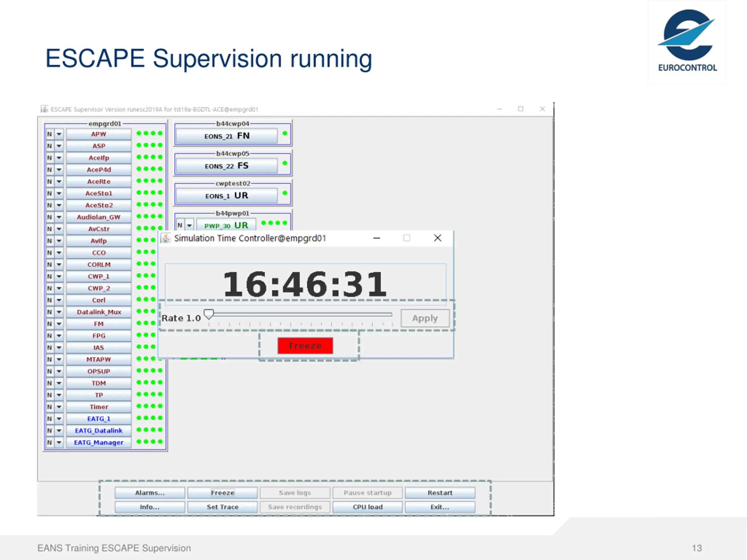Image resolution: width=747 pixels, height=560 pixels.
Task: Click the AceSto1 process button
Action: [99, 193]
